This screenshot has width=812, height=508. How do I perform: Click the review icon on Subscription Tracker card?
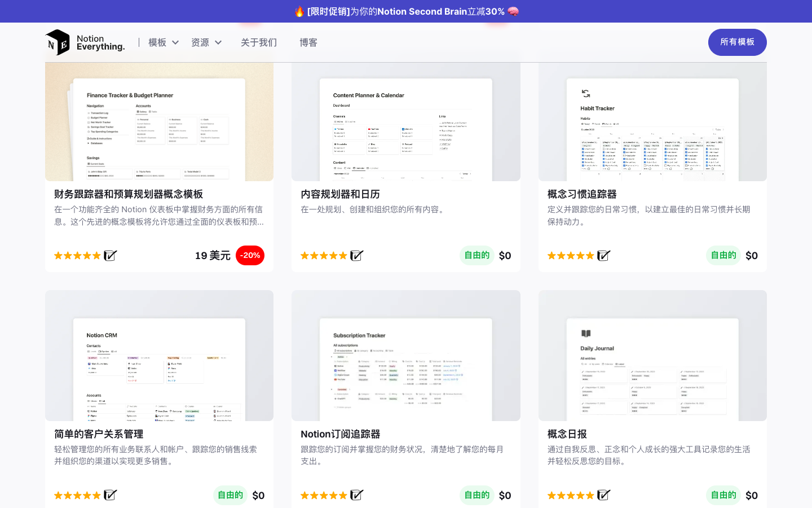tap(356, 495)
